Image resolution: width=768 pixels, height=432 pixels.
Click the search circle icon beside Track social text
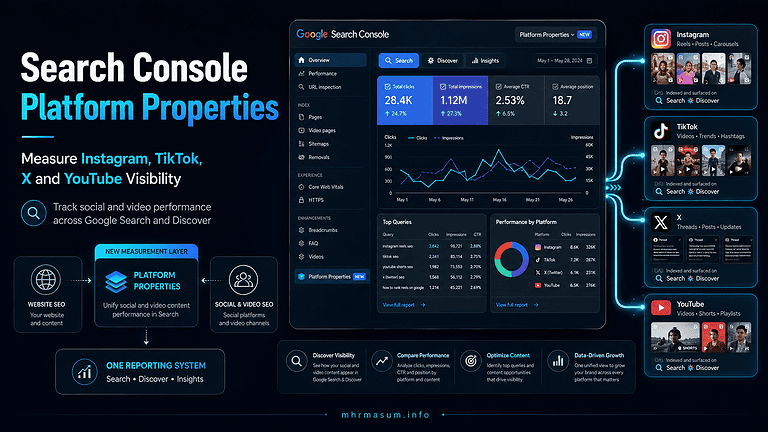click(x=34, y=213)
